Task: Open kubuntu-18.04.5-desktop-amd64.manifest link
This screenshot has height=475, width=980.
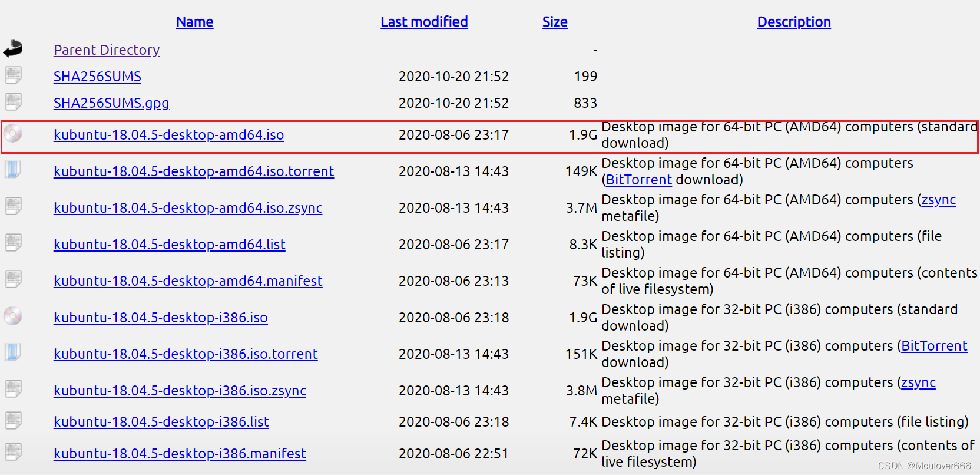Action: tap(188, 281)
